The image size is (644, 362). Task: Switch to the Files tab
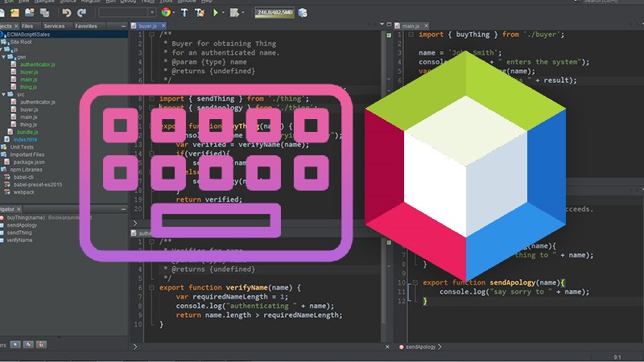(x=27, y=26)
